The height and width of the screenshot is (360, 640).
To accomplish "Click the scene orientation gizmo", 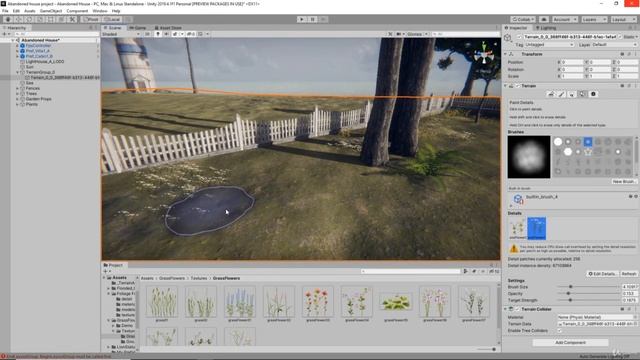I will (484, 54).
